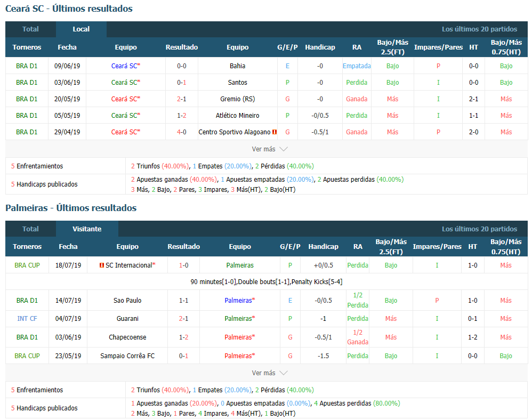This screenshot has height=420, width=532.
Task: Click the 2-1 result against Gremio (RS)
Action: coord(182,99)
